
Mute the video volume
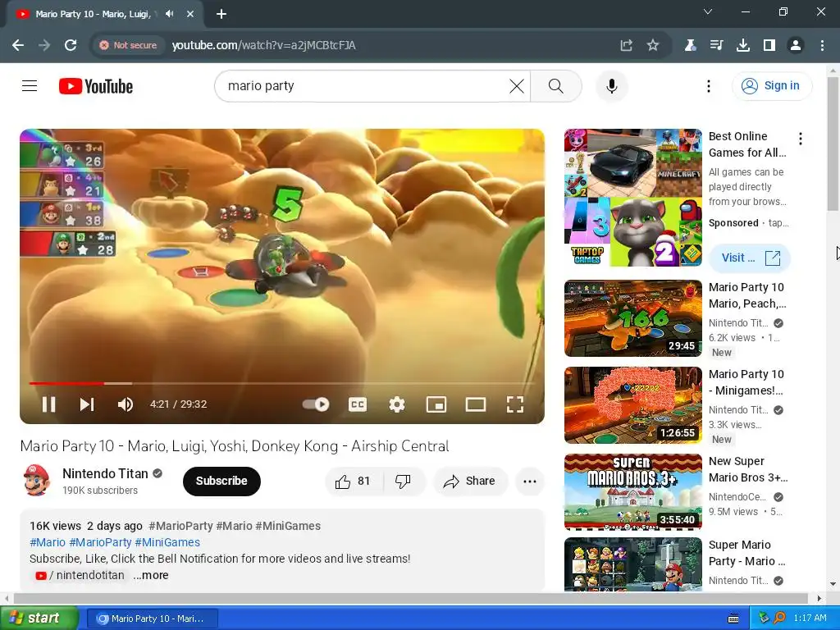(x=126, y=404)
